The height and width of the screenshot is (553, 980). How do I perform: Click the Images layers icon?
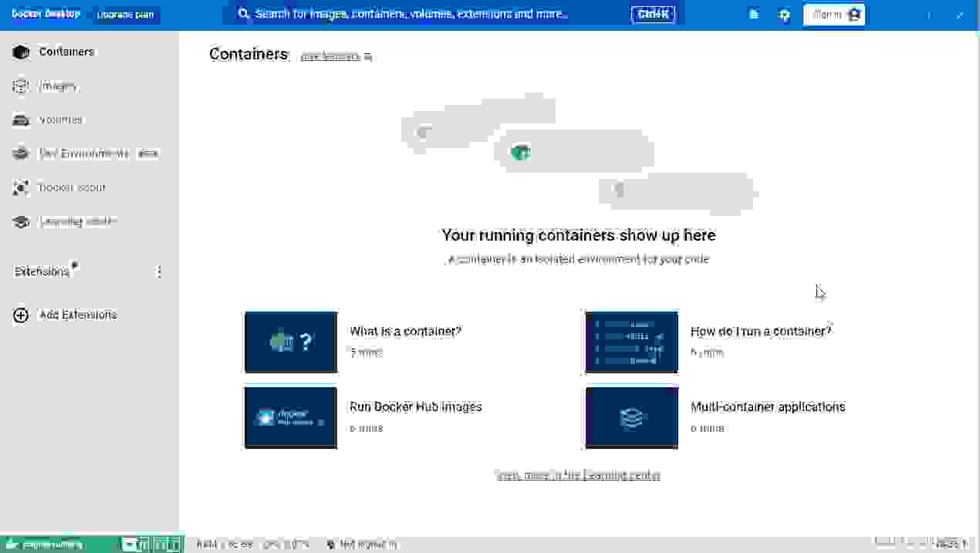tap(21, 86)
